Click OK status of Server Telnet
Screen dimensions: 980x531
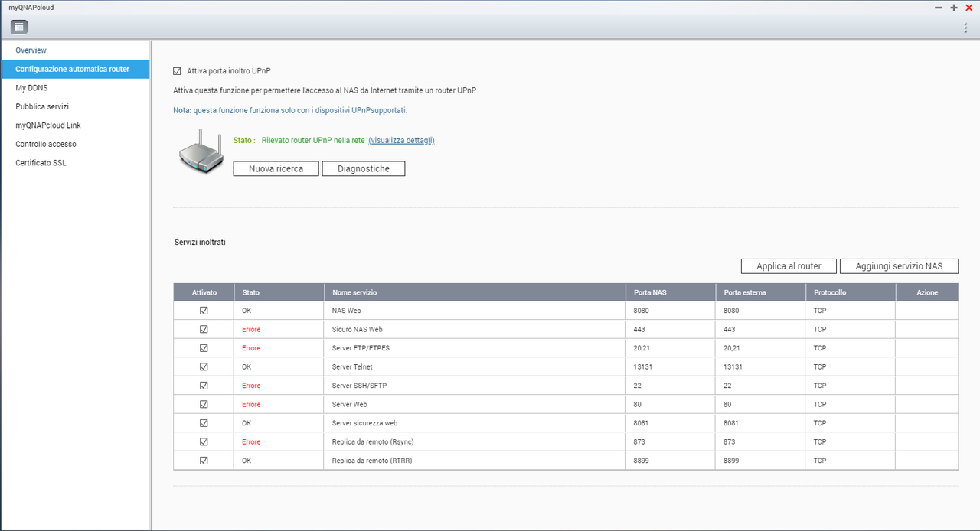(247, 366)
